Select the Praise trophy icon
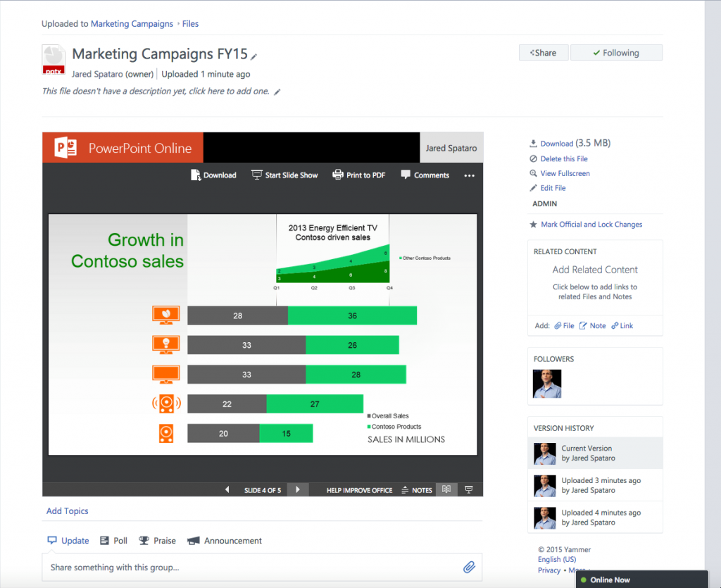721x588 pixels. tap(144, 540)
